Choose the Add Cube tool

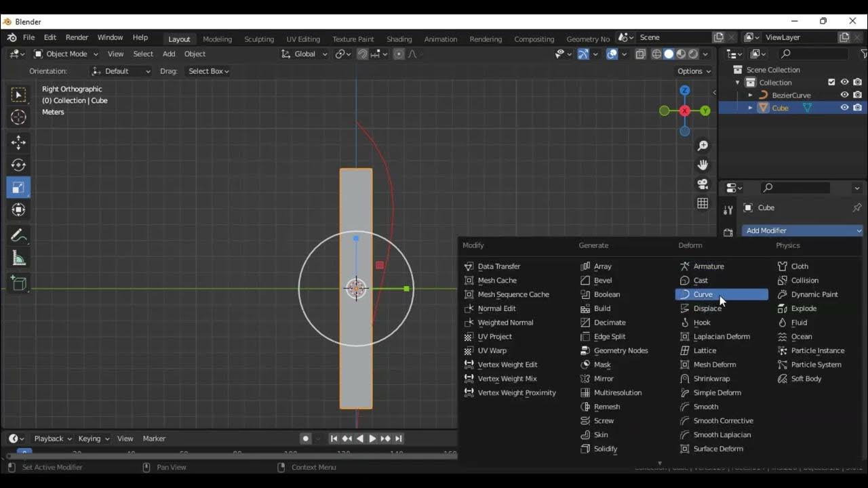[18, 283]
